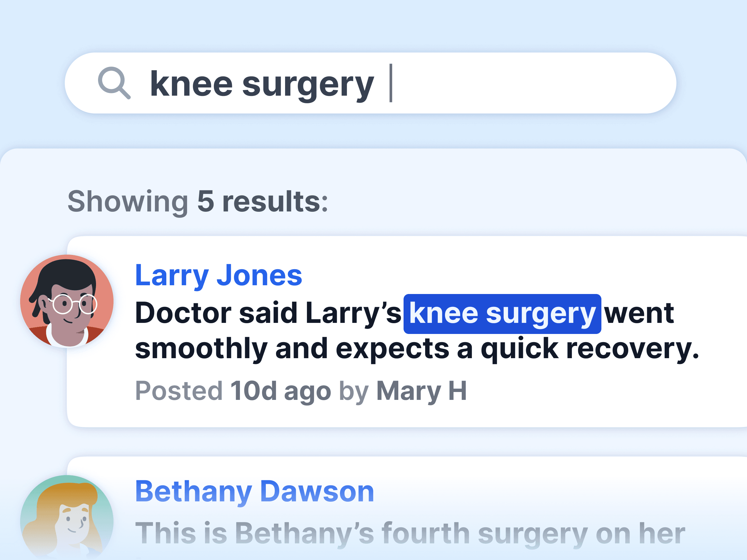The image size is (747, 560).
Task: Click "smoothly and expects a quick recovery" line
Action: coord(416,349)
